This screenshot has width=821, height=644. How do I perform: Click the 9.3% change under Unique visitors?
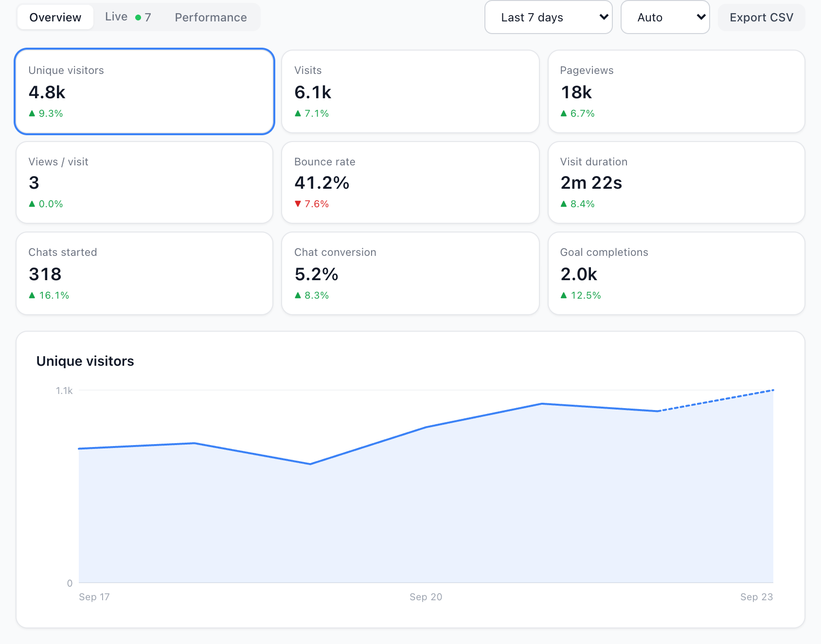[x=51, y=113]
